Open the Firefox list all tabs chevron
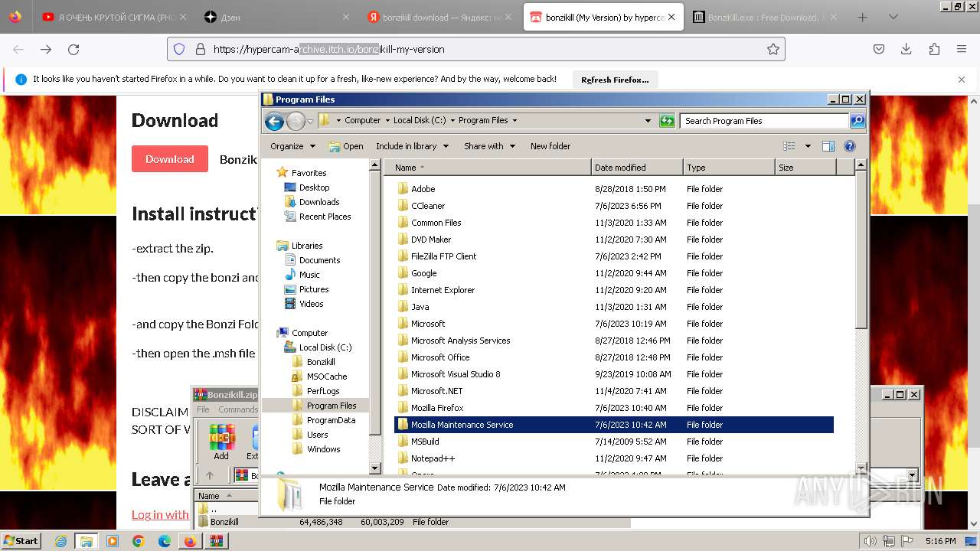 point(893,17)
